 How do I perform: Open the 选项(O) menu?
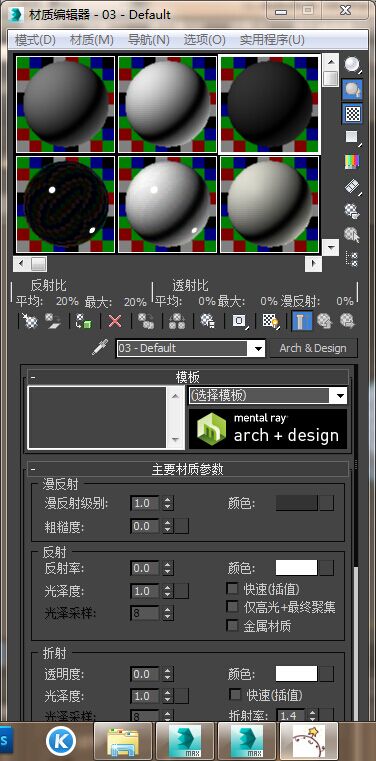pos(205,40)
